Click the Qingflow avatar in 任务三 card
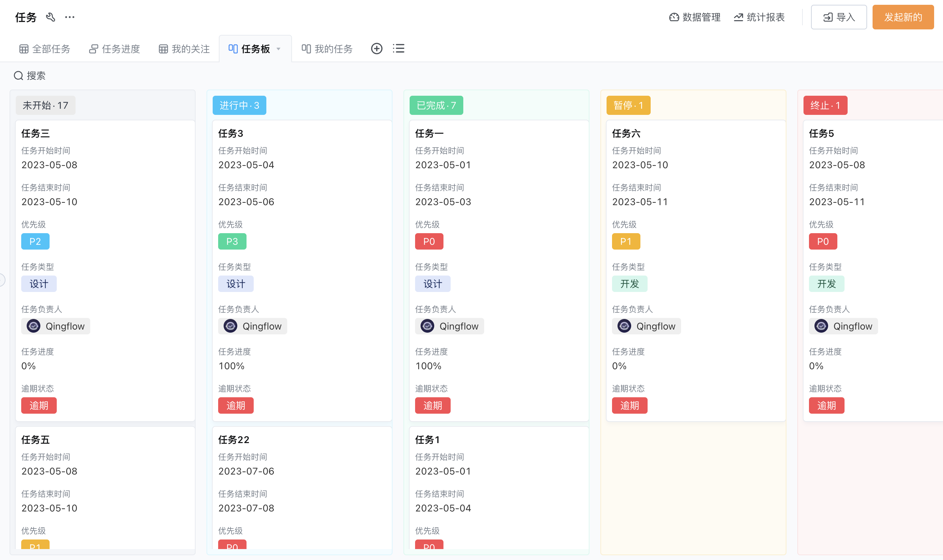 (34, 326)
